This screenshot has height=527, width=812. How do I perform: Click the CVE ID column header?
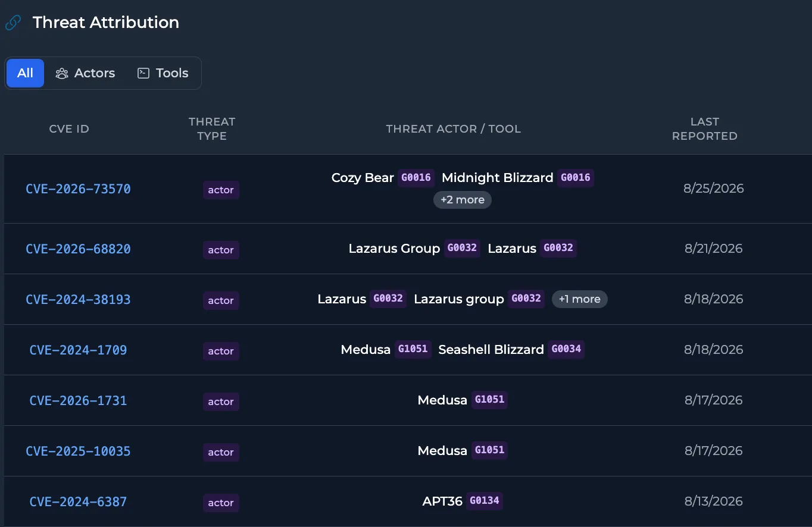[69, 129]
